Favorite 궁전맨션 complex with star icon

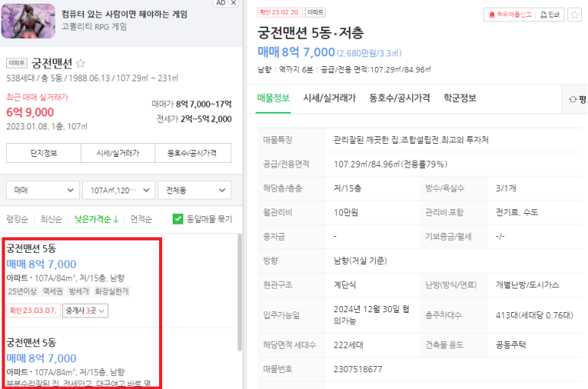(81, 63)
